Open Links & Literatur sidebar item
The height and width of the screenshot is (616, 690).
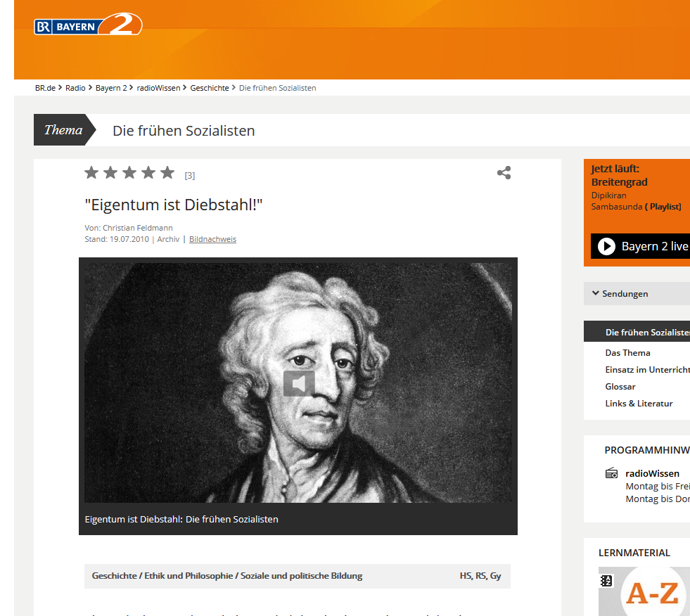tap(639, 404)
